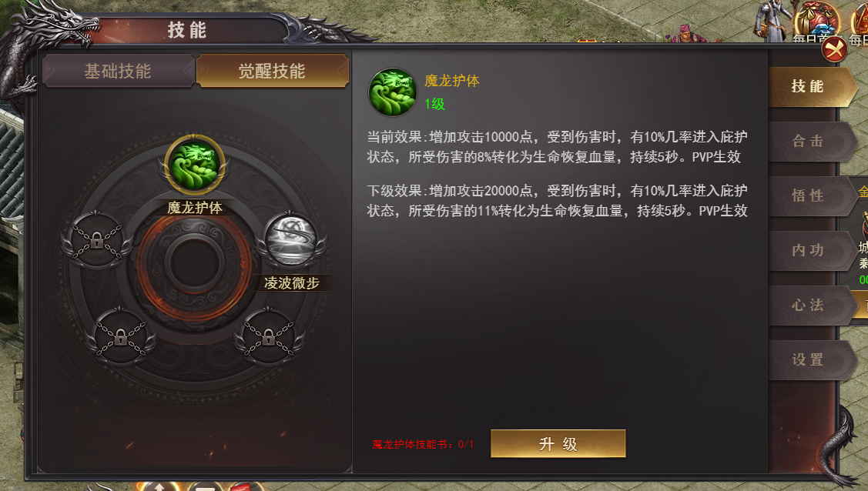Tap the bottom-left locked skill slot

point(121,337)
